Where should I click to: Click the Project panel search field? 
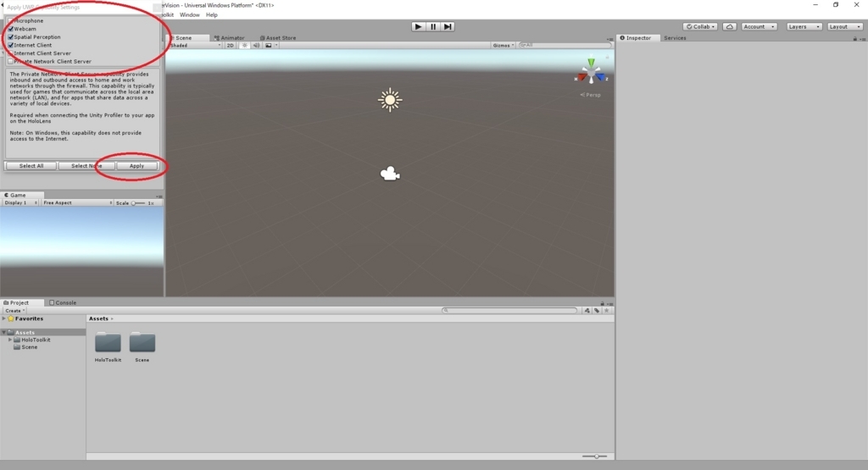(509, 311)
